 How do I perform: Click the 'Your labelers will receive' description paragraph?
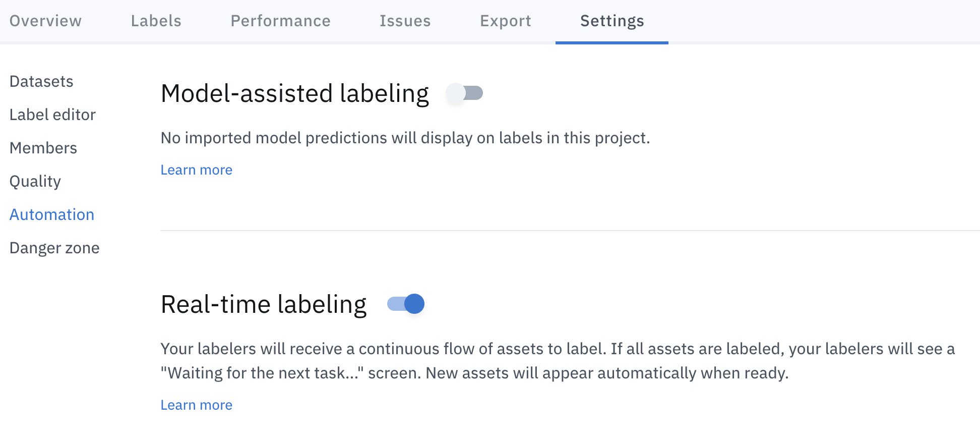tap(557, 361)
